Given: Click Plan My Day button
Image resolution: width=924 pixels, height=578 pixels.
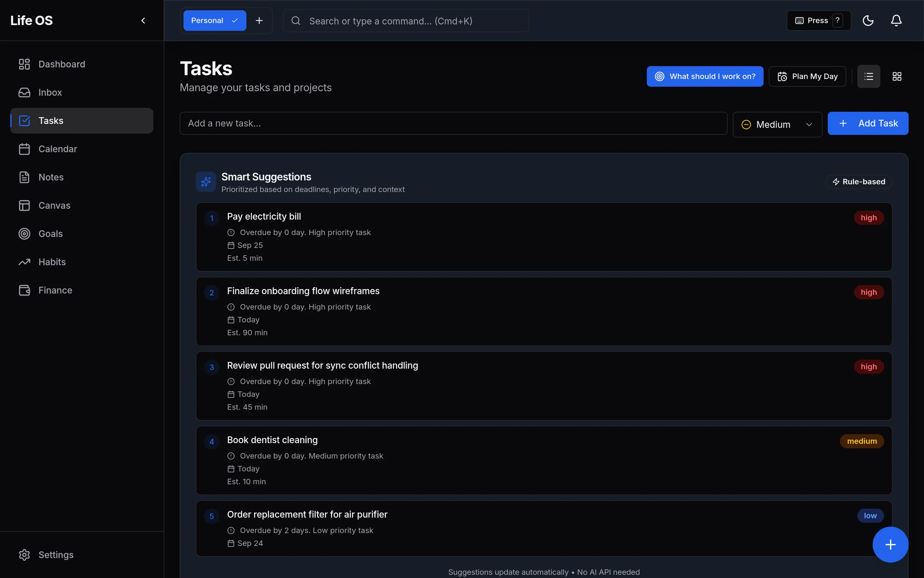Looking at the screenshot, I should [x=807, y=76].
